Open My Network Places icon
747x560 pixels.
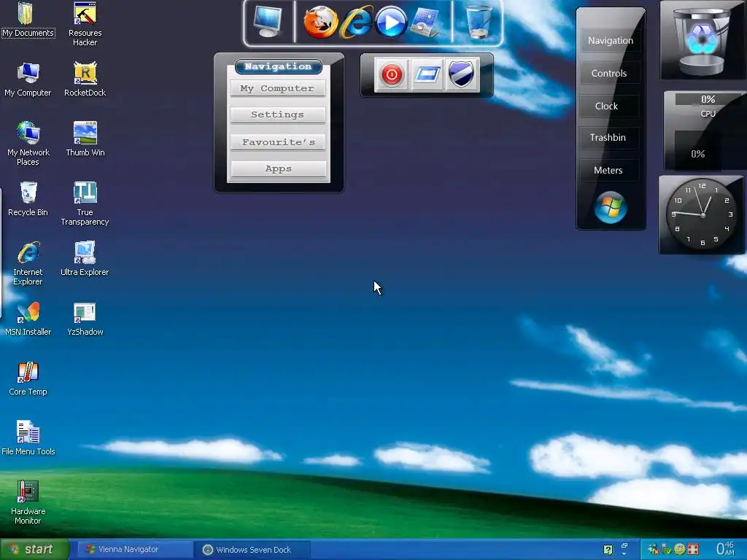coord(28,144)
